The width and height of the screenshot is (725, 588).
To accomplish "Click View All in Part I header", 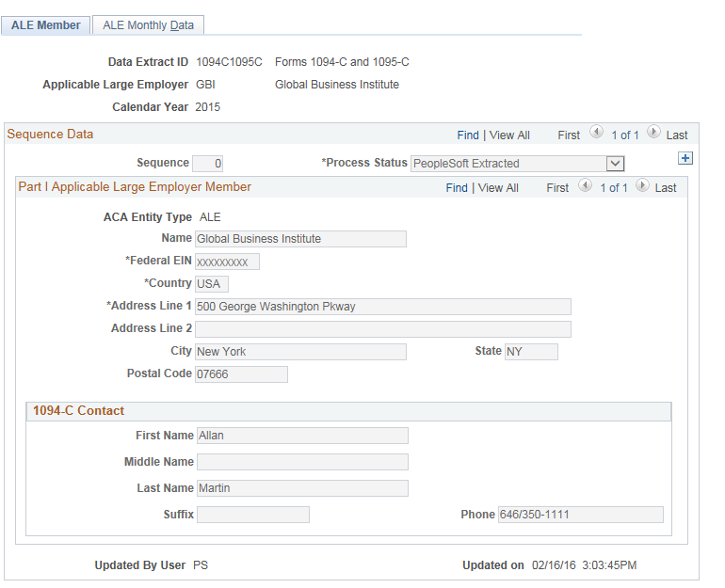I will pos(498,188).
